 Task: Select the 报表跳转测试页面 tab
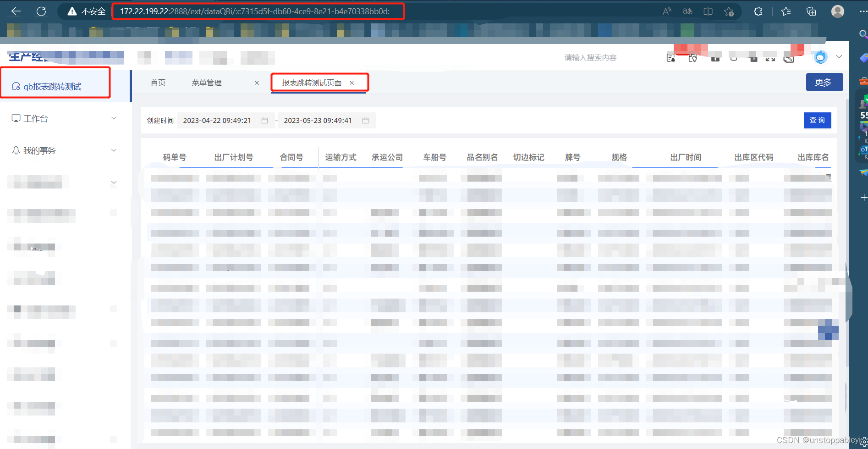(312, 83)
